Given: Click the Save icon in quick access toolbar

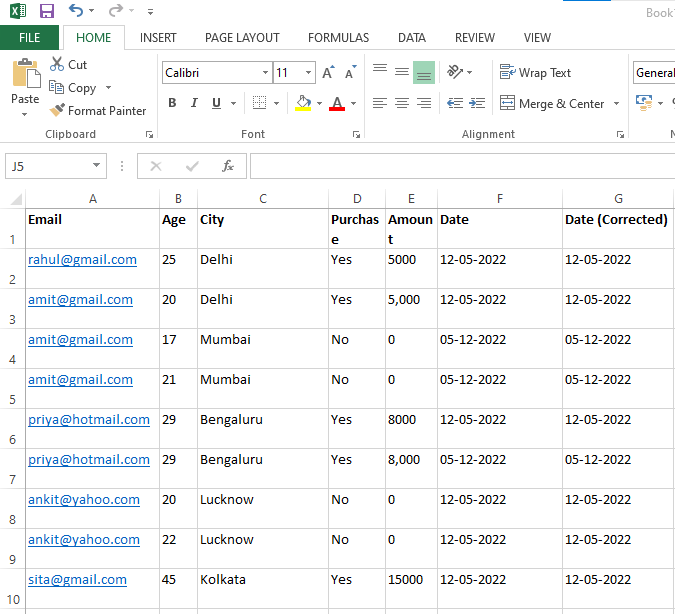Looking at the screenshot, I should (47, 11).
